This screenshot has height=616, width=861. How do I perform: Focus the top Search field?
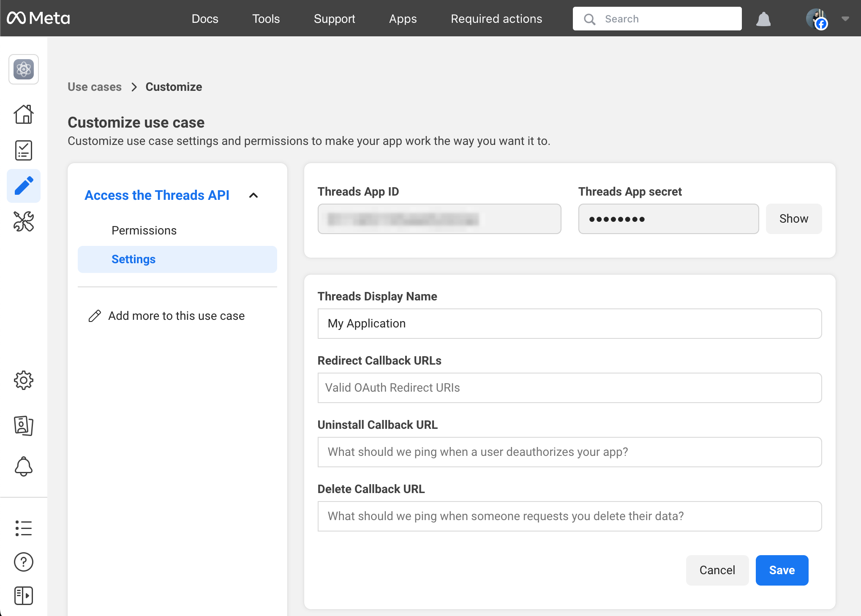pos(657,19)
